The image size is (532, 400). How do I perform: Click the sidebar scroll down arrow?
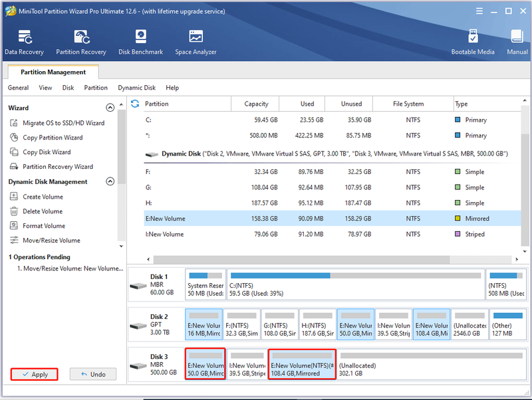point(121,247)
